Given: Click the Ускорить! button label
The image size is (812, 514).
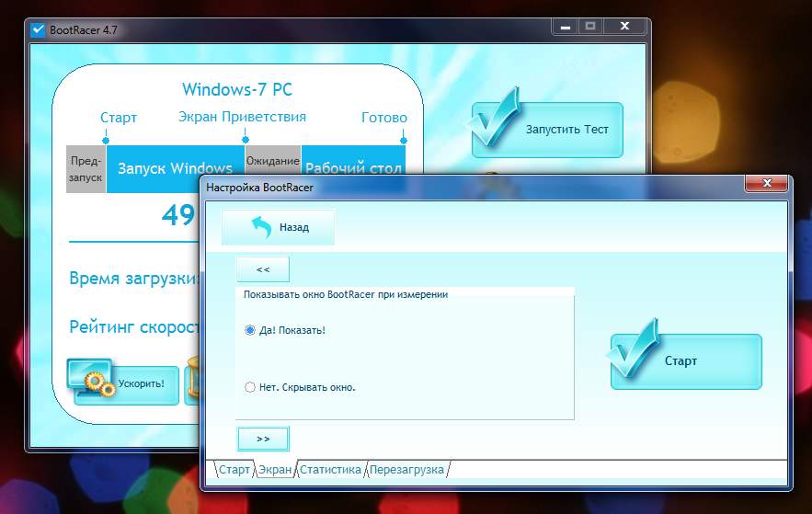Looking at the screenshot, I should pyautogui.click(x=142, y=383).
